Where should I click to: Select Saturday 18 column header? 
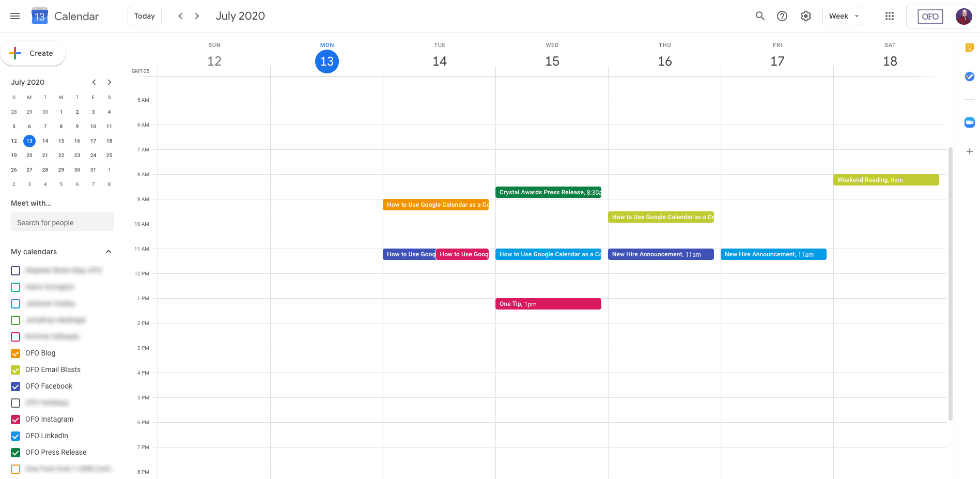(890, 61)
